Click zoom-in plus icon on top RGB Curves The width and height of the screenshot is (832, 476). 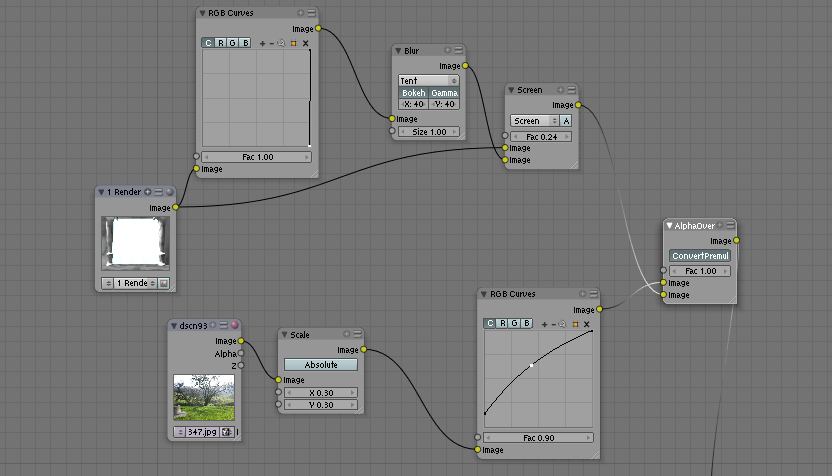point(262,43)
